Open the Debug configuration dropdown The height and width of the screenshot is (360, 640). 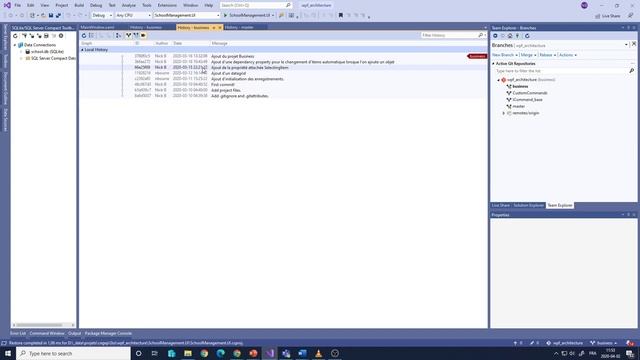click(x=101, y=15)
